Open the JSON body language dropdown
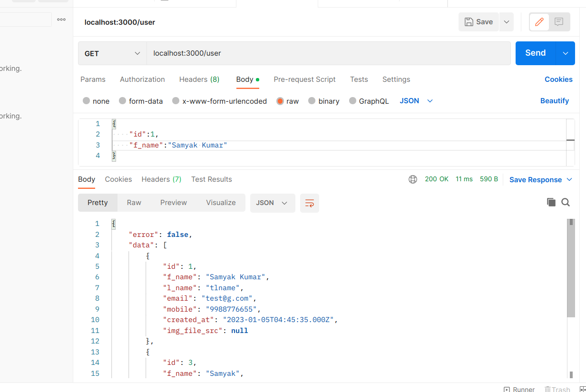 [x=415, y=100]
